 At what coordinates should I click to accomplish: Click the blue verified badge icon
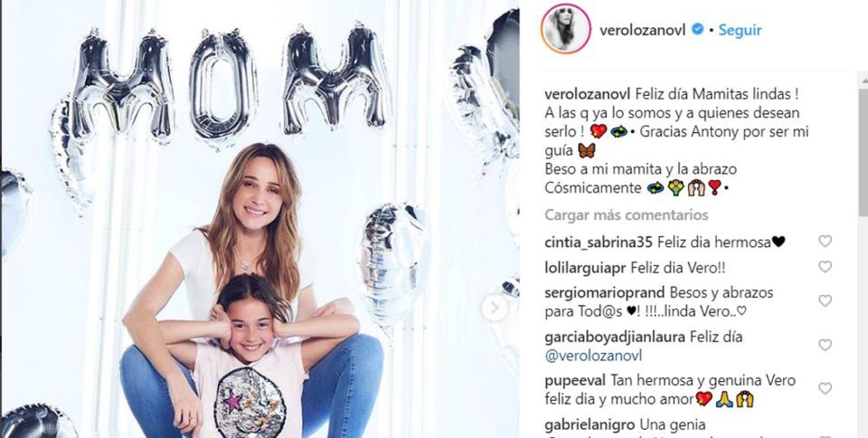click(697, 29)
